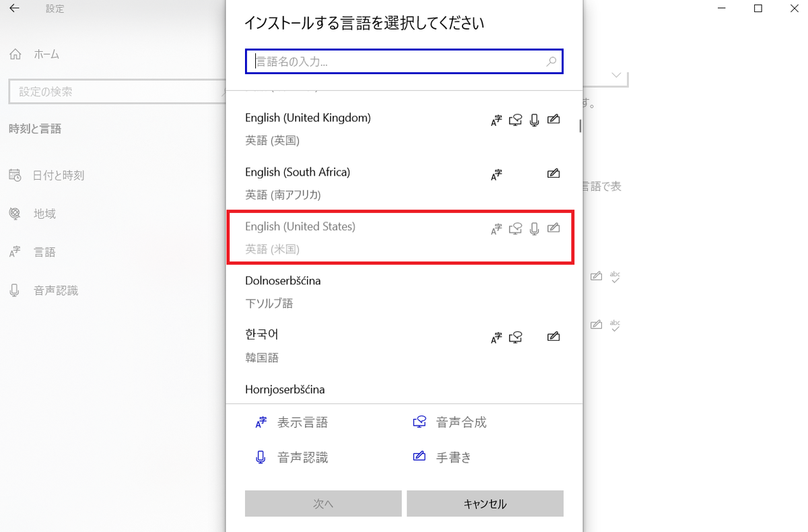The image size is (808, 532).
Task: Select English (South Africa) language entry
Action: click(404, 184)
